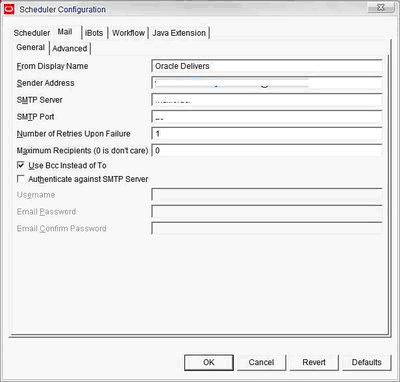Click the Scheduler Configuration title text

click(62, 9)
